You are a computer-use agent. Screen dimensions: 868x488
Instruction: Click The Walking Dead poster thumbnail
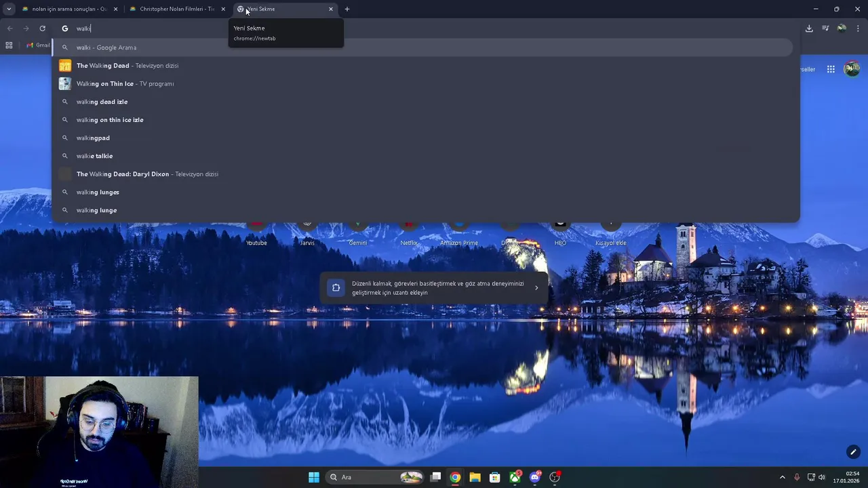pyautogui.click(x=65, y=66)
